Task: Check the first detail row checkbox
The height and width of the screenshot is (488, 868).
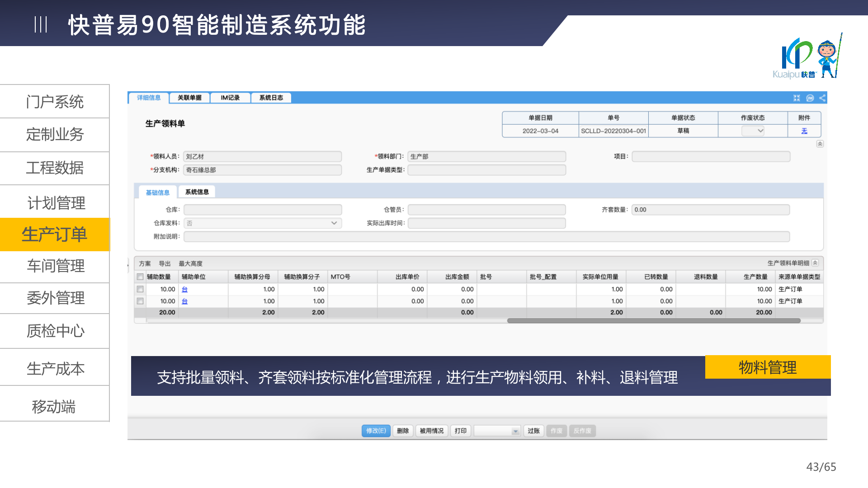Action: (140, 289)
